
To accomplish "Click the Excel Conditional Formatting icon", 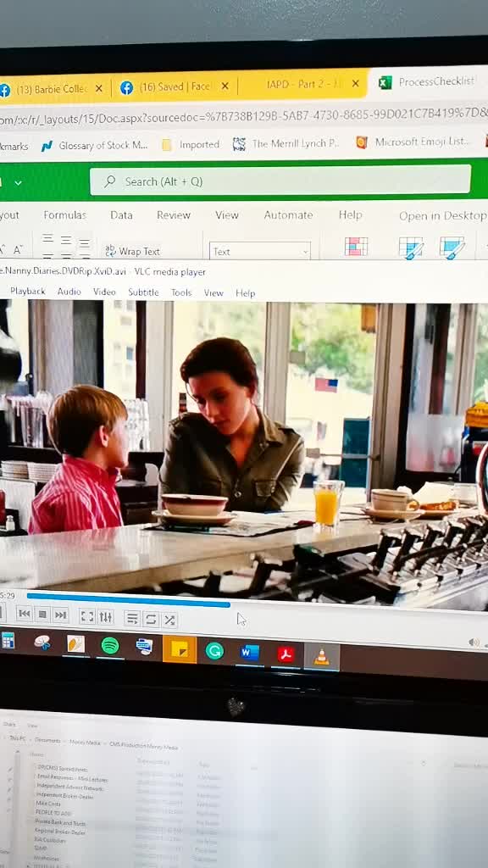I will click(357, 247).
